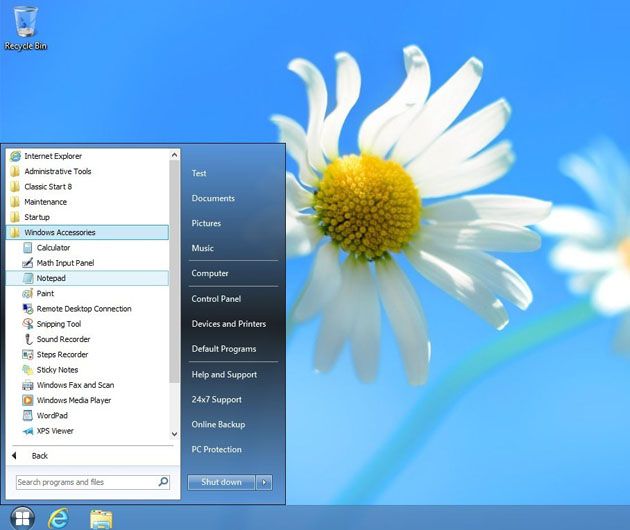Click the search magnifier icon
The width and height of the screenshot is (630, 530).
(163, 482)
